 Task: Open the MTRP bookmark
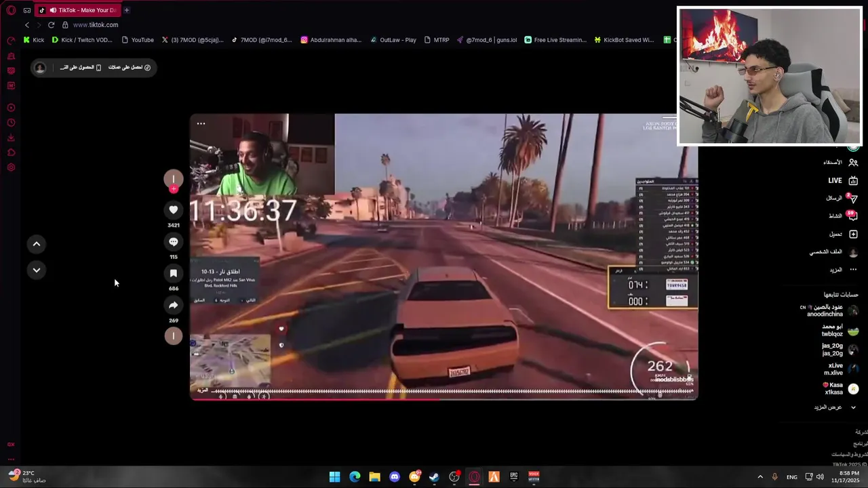pos(437,40)
